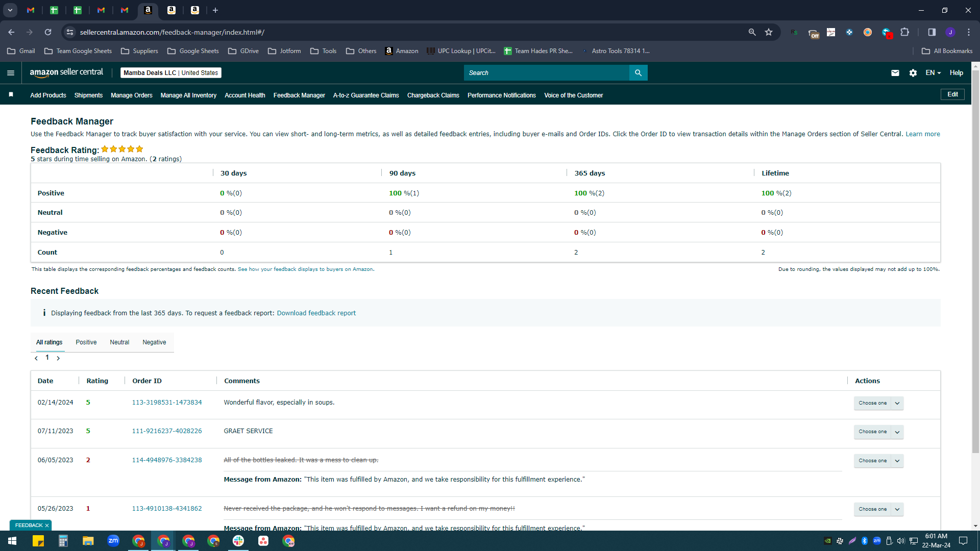Go to previous feedback page arrow

click(x=36, y=358)
